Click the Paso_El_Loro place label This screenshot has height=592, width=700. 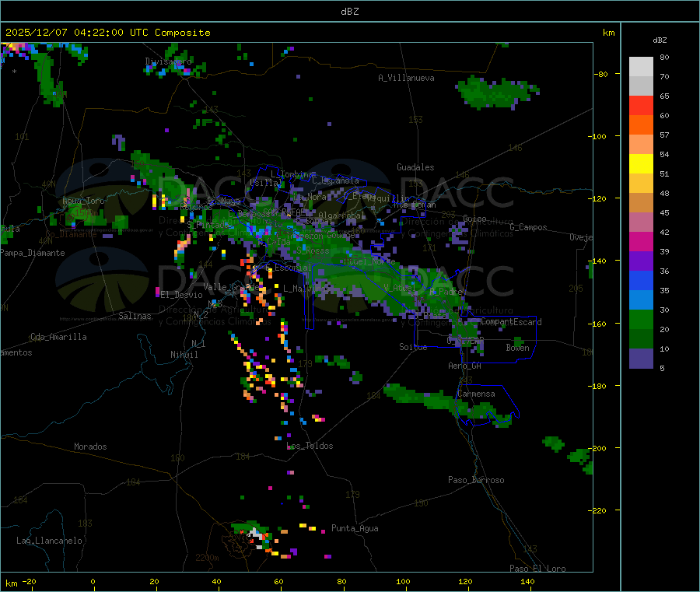tap(538, 569)
